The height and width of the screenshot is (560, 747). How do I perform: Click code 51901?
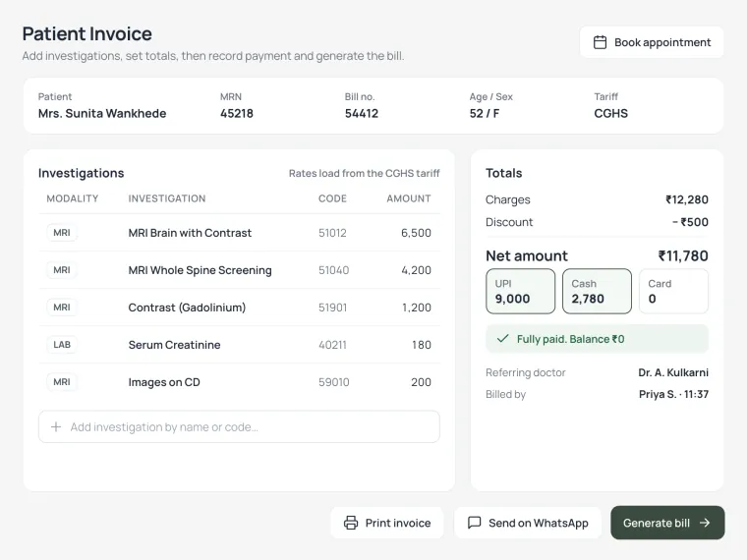[x=332, y=308]
